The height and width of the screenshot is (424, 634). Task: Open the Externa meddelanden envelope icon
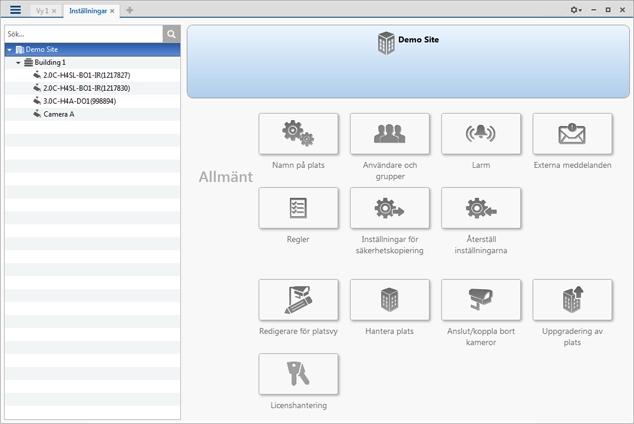pyautogui.click(x=572, y=134)
